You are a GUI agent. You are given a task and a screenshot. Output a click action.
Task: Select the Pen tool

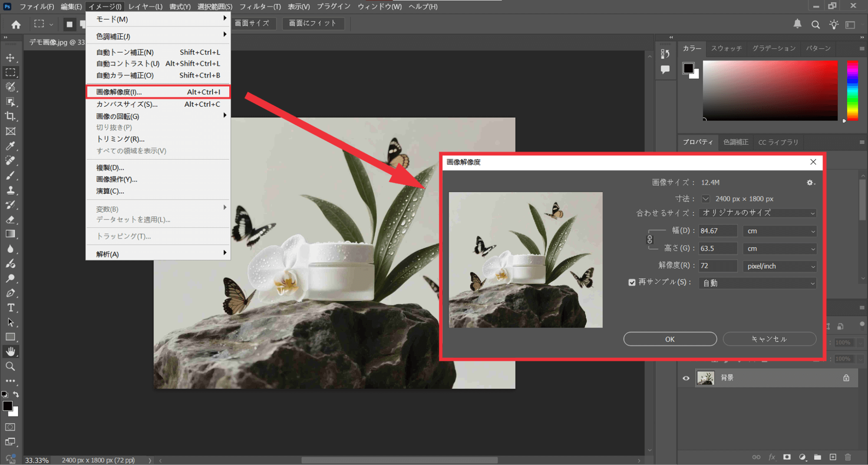coord(10,293)
